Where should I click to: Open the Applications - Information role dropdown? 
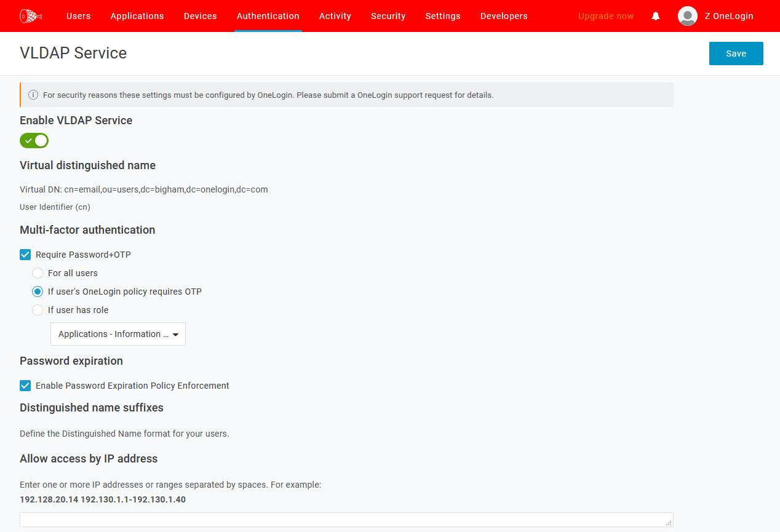tap(117, 333)
